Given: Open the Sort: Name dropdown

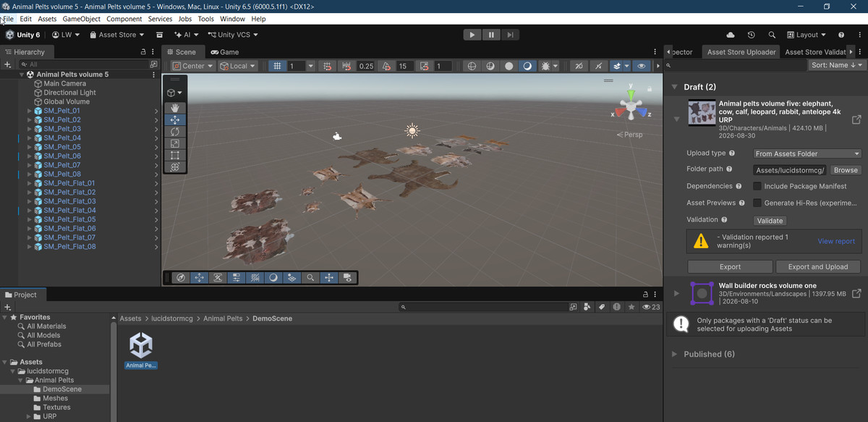Looking at the screenshot, I should pos(836,65).
